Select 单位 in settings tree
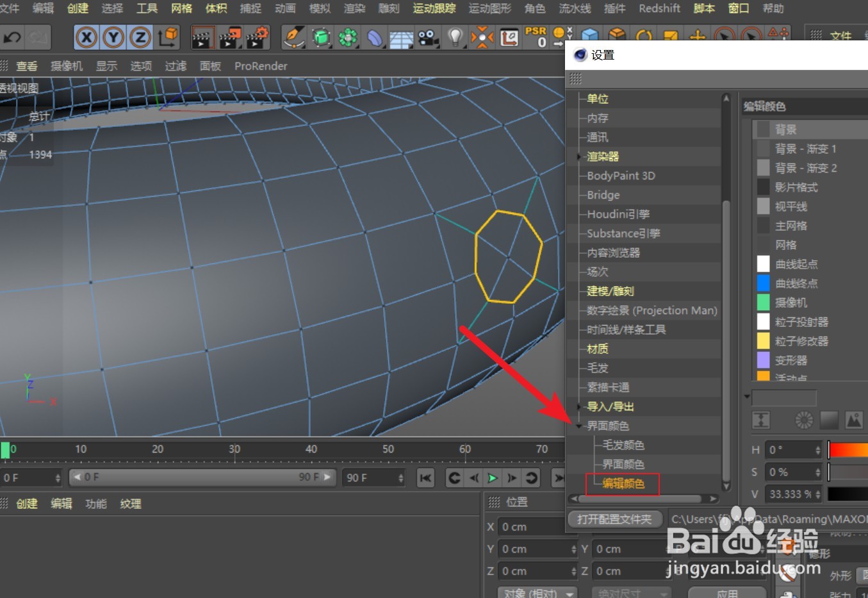The image size is (868, 598). [597, 99]
